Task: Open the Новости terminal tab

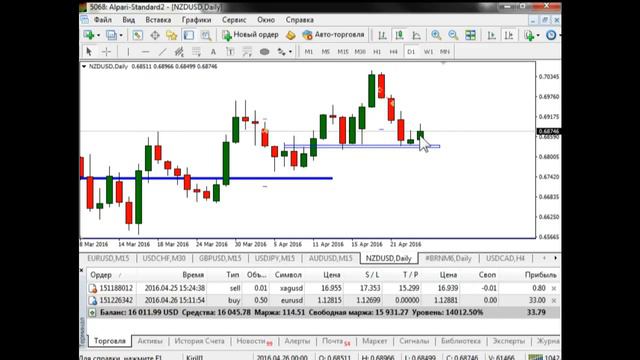Action: (x=254, y=341)
